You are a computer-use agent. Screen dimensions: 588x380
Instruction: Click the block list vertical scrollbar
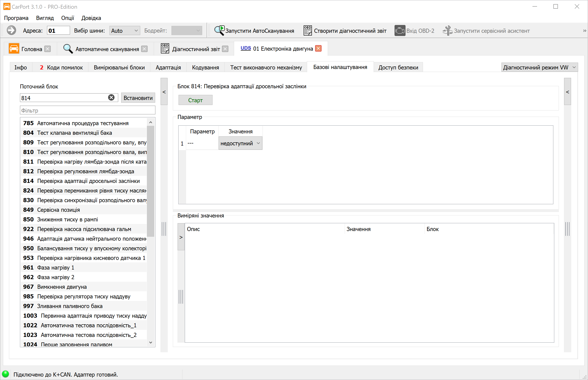point(151,181)
